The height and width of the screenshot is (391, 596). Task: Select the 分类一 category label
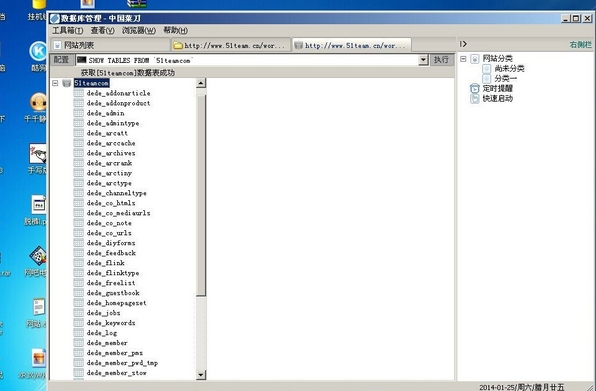[x=506, y=79]
